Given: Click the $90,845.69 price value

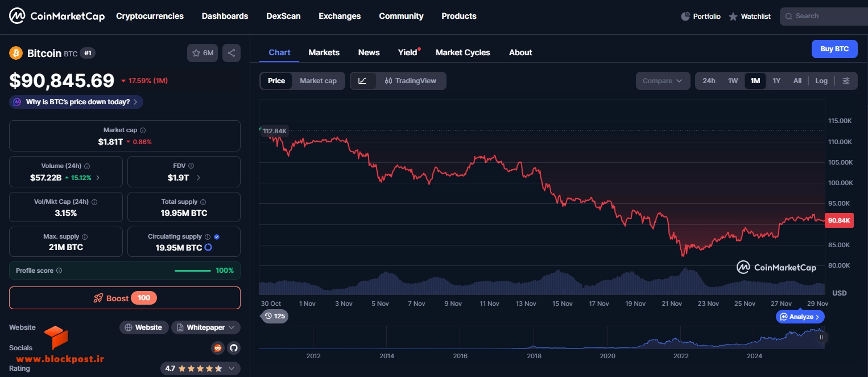Looking at the screenshot, I should tap(62, 81).
